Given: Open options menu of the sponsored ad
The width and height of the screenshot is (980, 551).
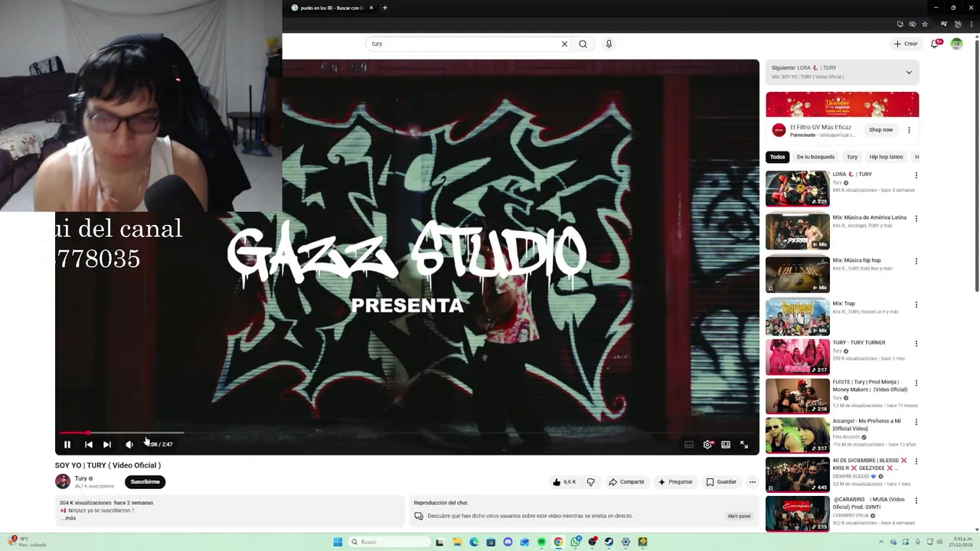Looking at the screenshot, I should [x=909, y=130].
